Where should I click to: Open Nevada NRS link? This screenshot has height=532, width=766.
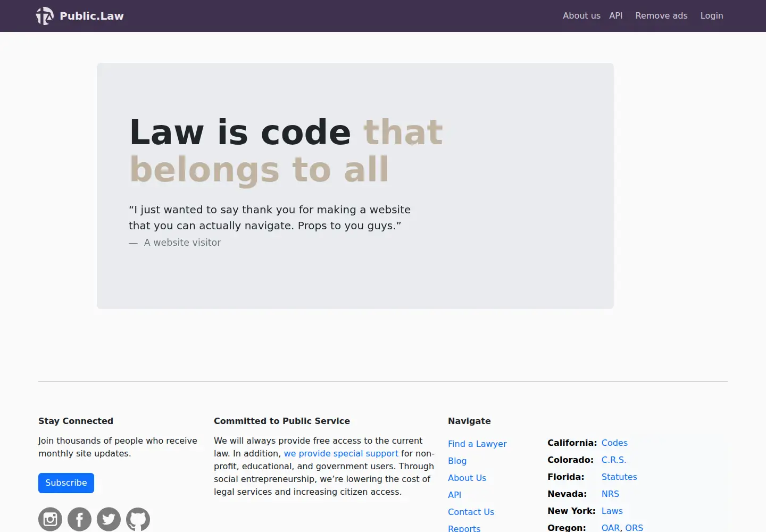[x=610, y=494]
